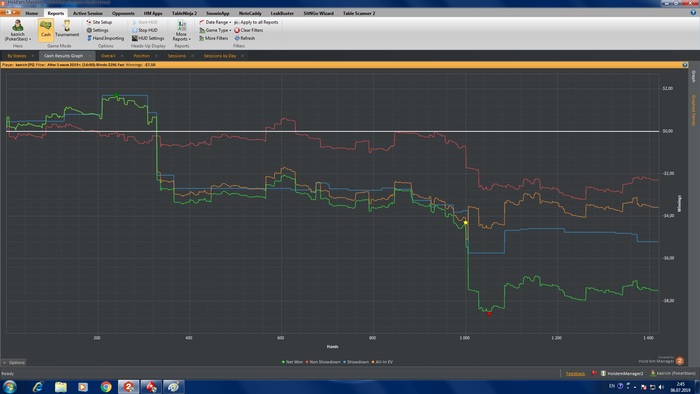Image resolution: width=700 pixels, height=394 pixels.
Task: Click yellow star marker on graph
Action: coord(466,222)
